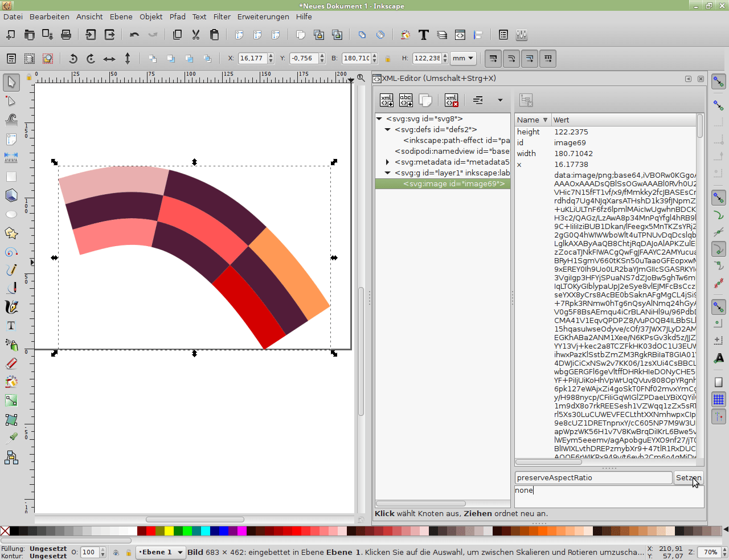Screen dimensions: 729x560
Task: Click the scissors cut icon
Action: (x=196, y=35)
